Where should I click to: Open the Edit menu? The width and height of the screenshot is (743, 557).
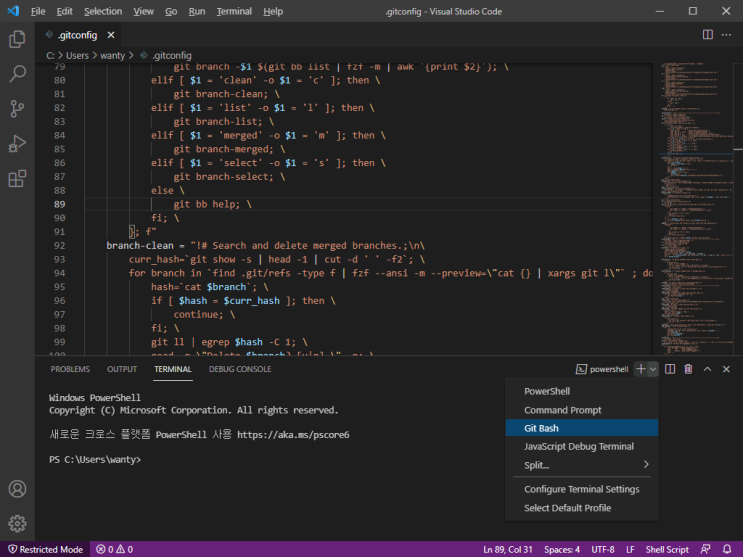(x=64, y=11)
